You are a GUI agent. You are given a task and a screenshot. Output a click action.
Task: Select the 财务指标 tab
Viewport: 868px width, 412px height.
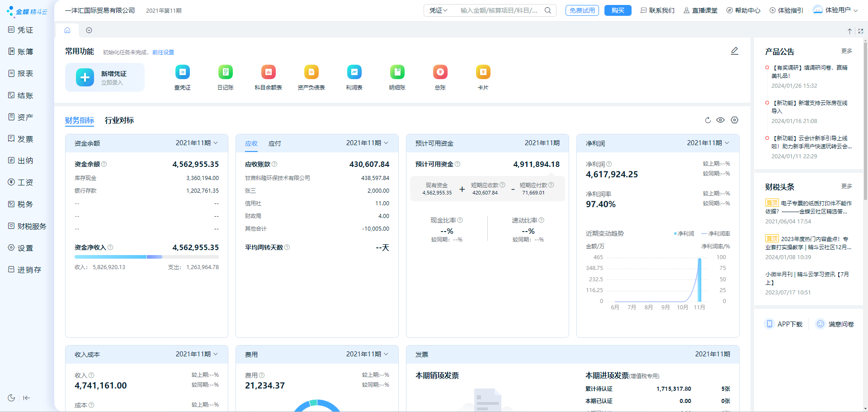80,120
